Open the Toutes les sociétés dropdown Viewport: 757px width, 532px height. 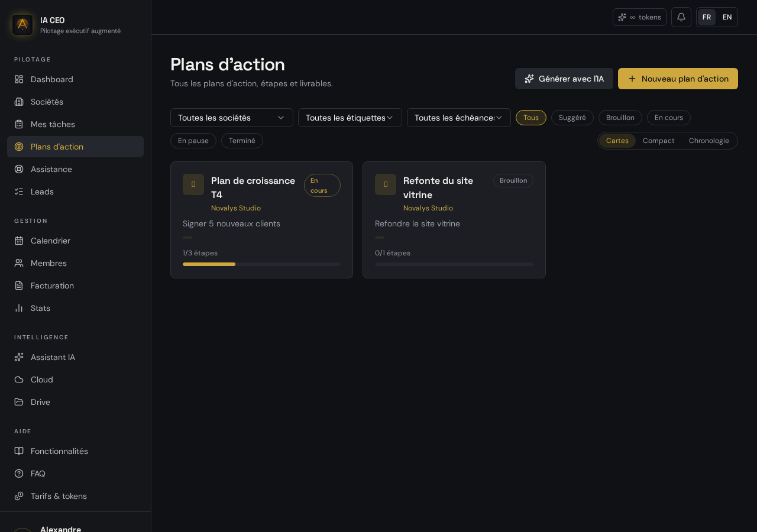click(x=232, y=118)
